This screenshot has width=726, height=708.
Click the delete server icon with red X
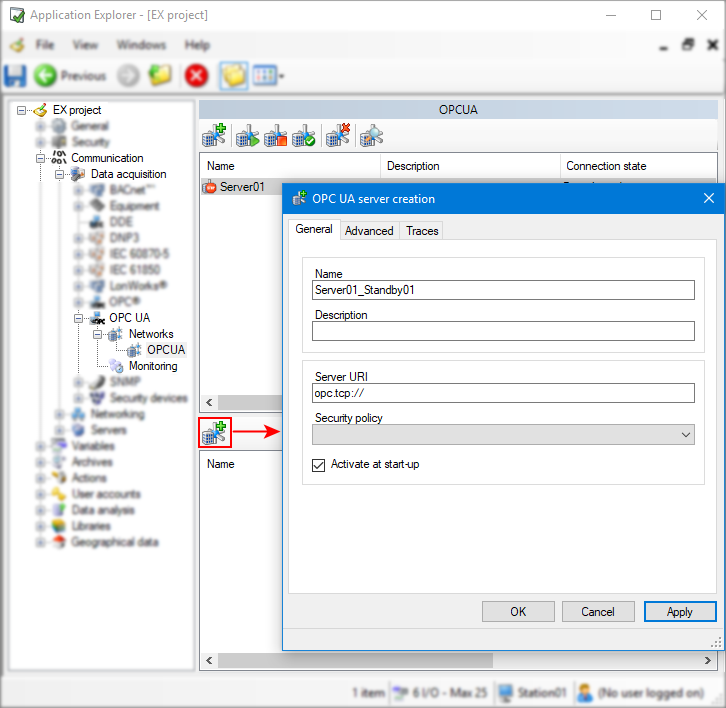(x=338, y=136)
